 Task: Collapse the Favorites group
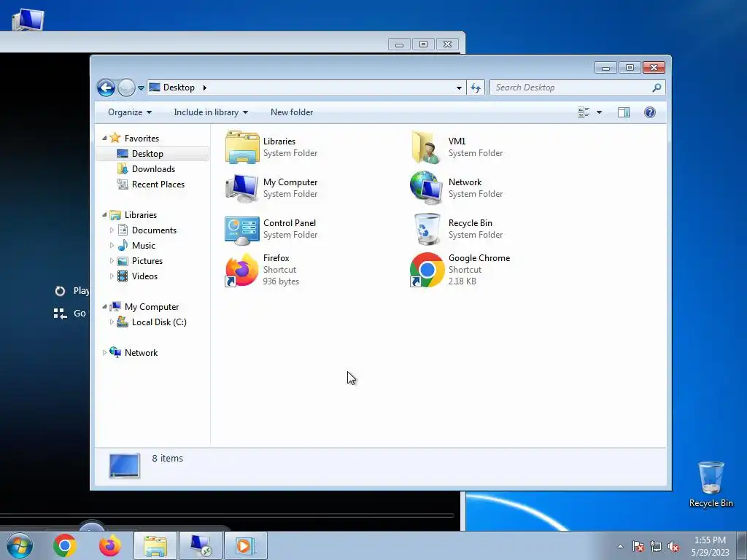pos(104,138)
